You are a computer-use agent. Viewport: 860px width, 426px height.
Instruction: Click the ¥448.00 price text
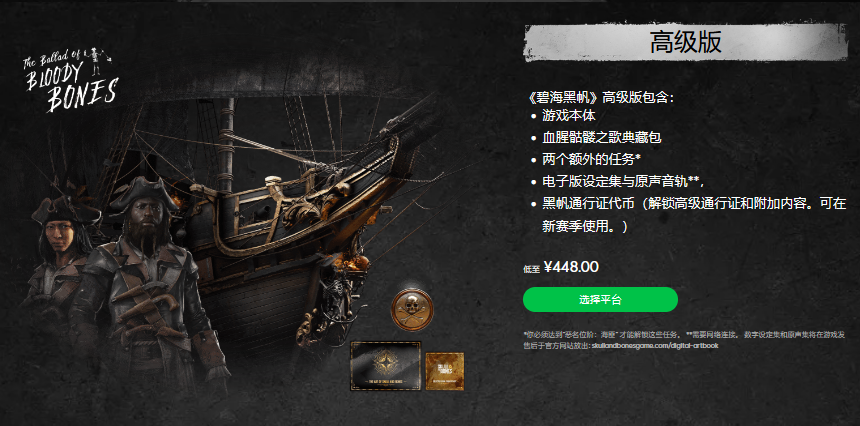point(571,267)
